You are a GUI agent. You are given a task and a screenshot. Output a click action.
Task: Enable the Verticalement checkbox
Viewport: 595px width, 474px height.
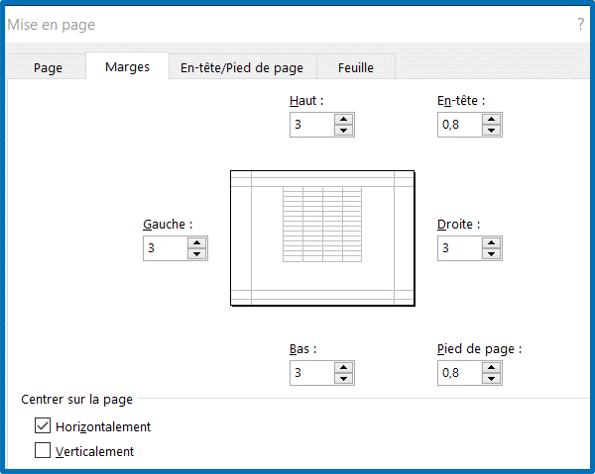click(x=42, y=450)
